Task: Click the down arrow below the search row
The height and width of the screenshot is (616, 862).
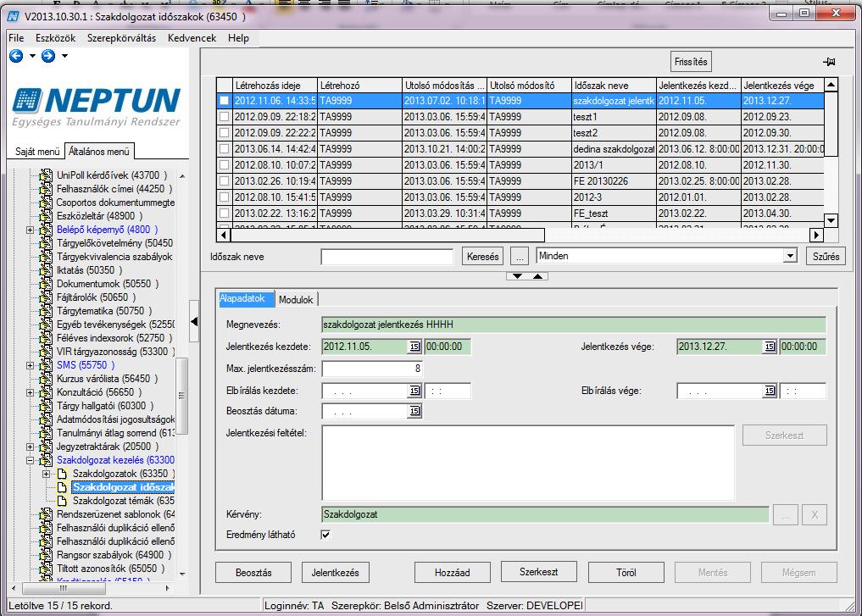Action: (517, 276)
